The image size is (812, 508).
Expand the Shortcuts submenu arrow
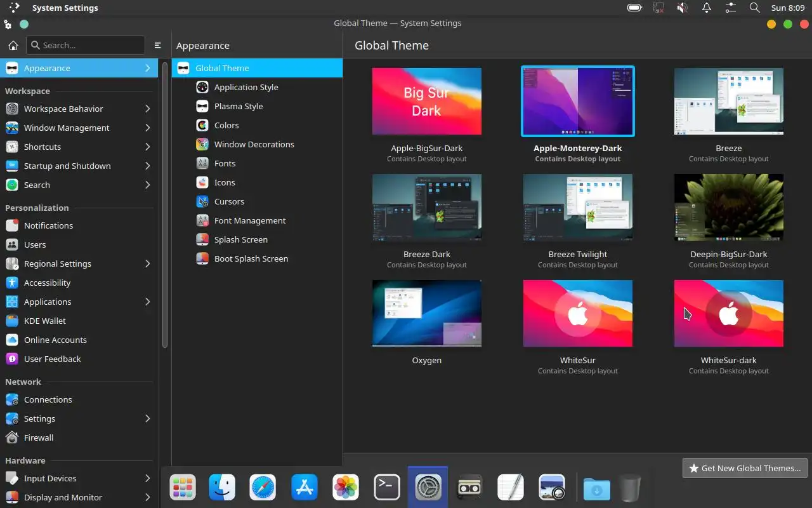tap(147, 147)
